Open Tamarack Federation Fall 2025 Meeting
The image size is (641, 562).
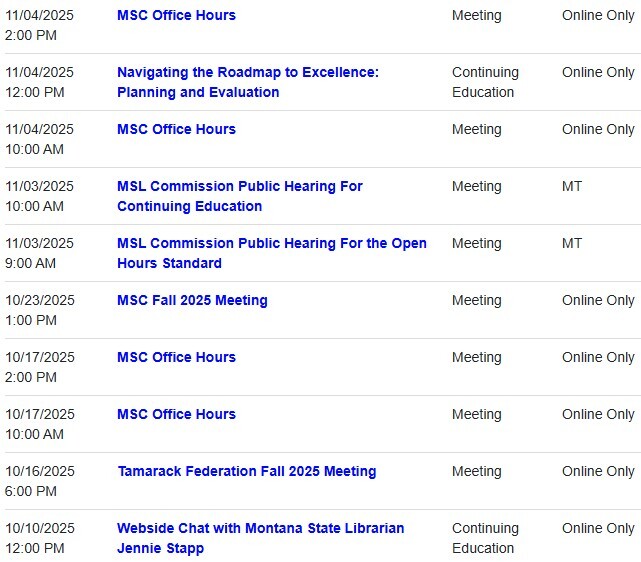click(x=246, y=472)
